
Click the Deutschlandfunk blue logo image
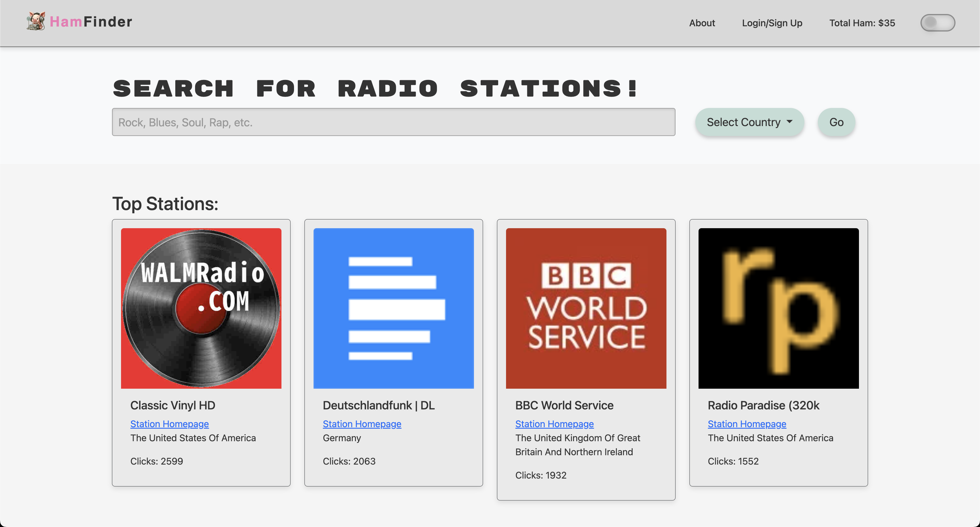[393, 308]
